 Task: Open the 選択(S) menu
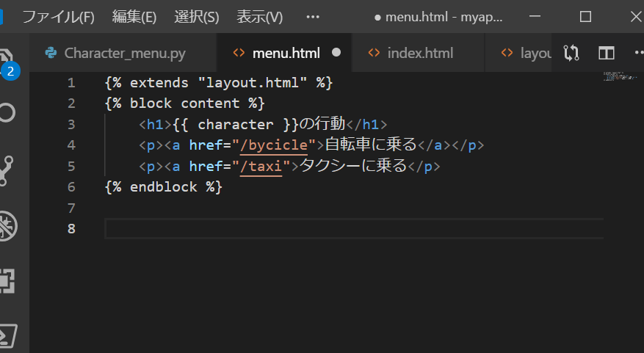pyautogui.click(x=197, y=17)
